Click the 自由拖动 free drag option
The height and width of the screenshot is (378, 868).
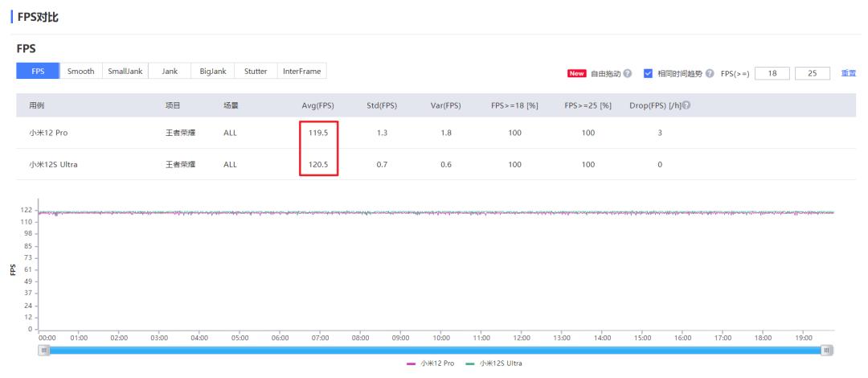tap(605, 73)
